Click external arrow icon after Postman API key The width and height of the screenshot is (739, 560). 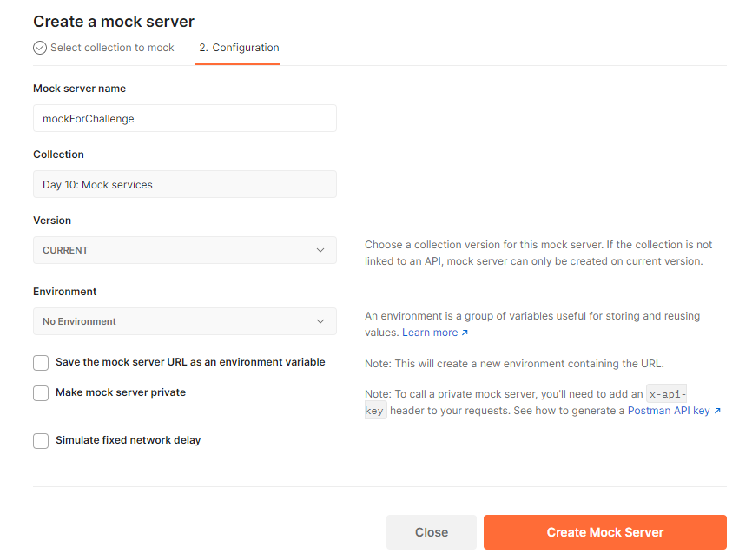(717, 411)
